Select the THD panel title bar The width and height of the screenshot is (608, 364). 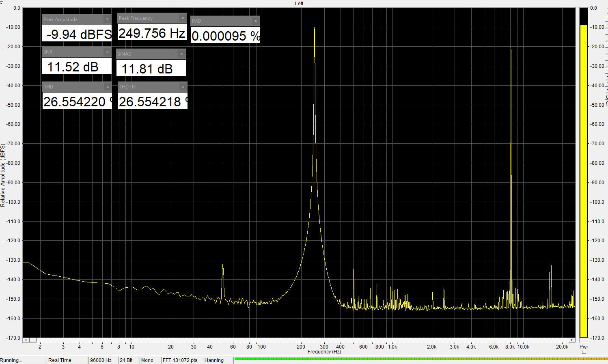pos(77,86)
